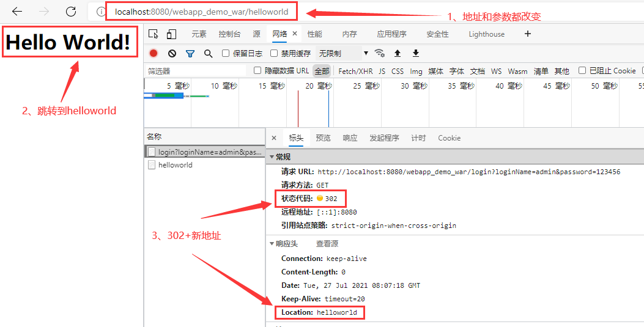This screenshot has height=327, width=644.
Task: Open the 内存 (Memory) tab
Action: [x=349, y=34]
